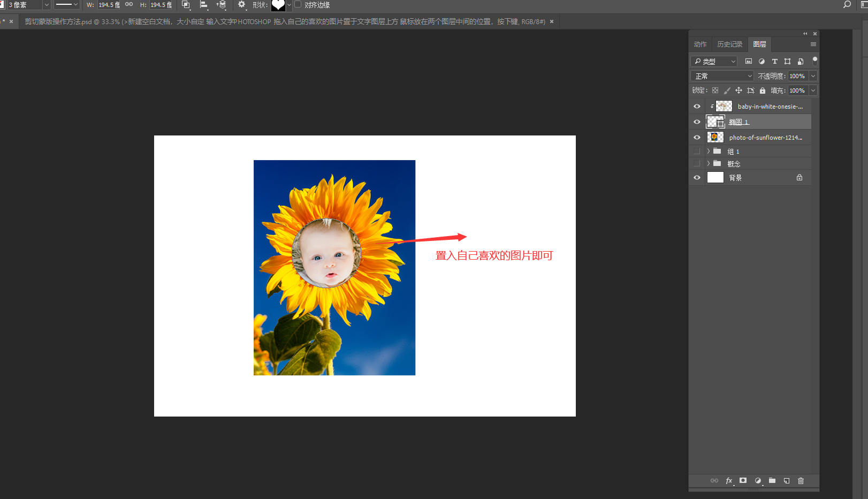Show the 组 1 group layer
This screenshot has height=499, width=868.
point(697,152)
